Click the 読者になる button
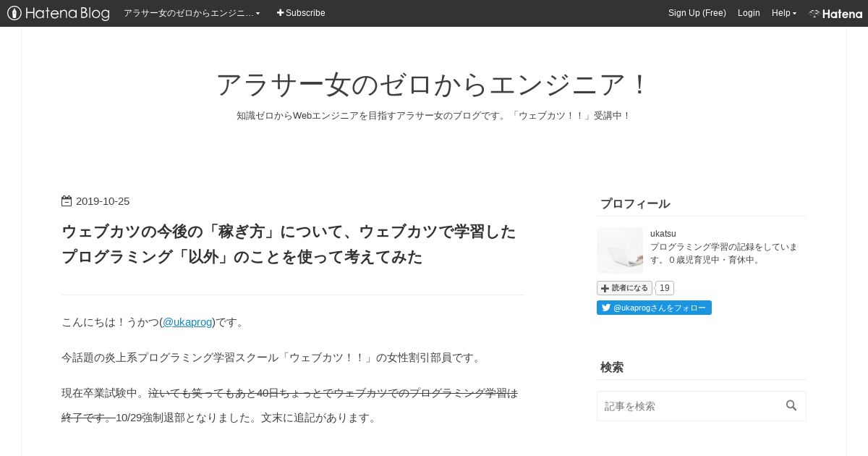 click(624, 288)
